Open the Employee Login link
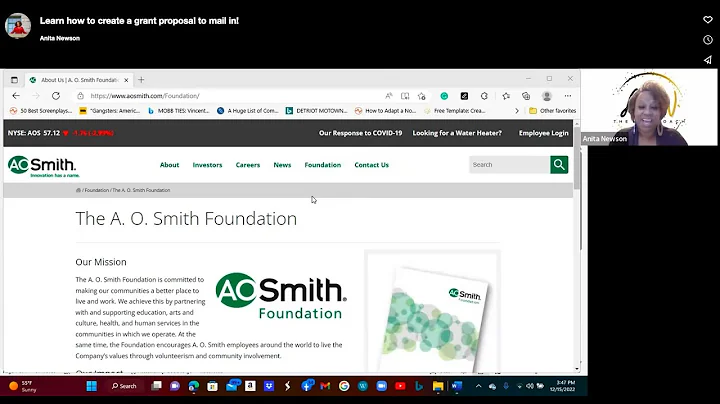Screen dimensions: 720x404 pos(543,133)
